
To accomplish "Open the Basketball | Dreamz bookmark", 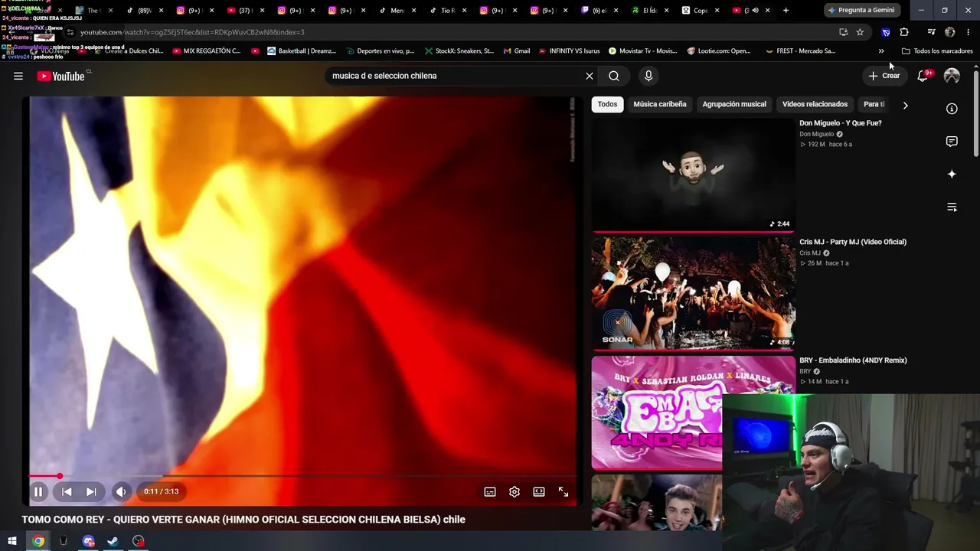I will click(x=301, y=51).
